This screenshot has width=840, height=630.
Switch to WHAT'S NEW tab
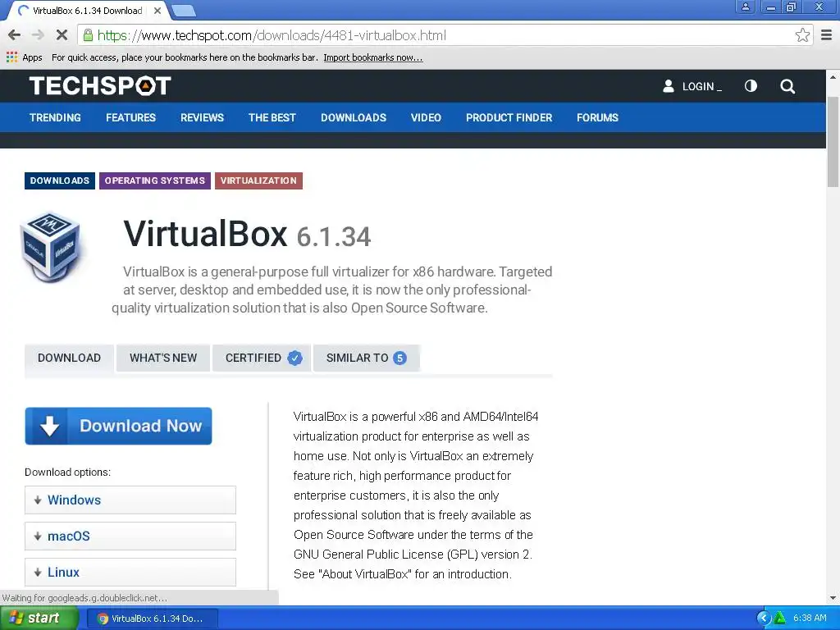163,358
